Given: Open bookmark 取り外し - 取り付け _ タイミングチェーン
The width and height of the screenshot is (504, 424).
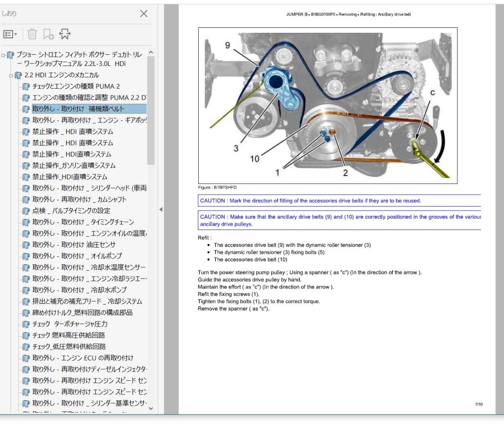Looking at the screenshot, I should tap(83, 222).
